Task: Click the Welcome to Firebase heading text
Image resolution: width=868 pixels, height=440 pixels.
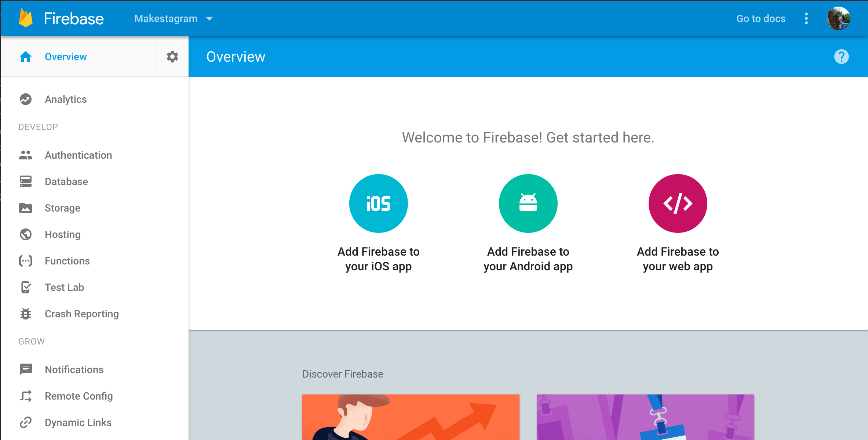Action: [x=528, y=137]
